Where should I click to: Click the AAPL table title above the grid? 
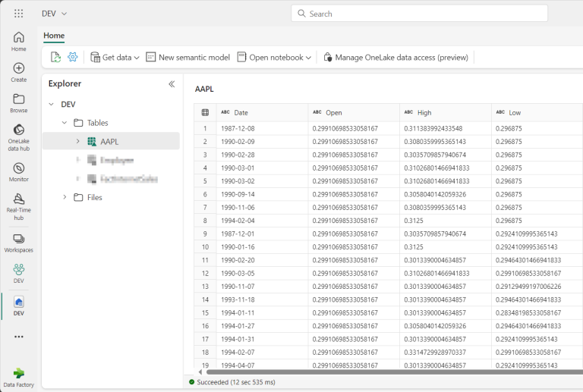204,89
